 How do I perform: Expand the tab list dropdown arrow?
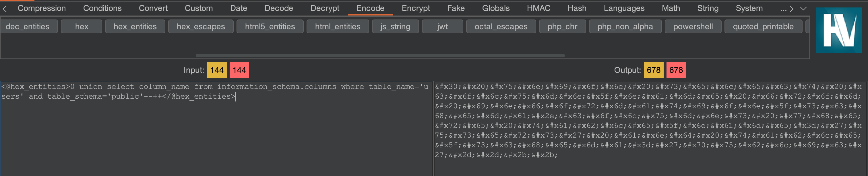point(803,8)
